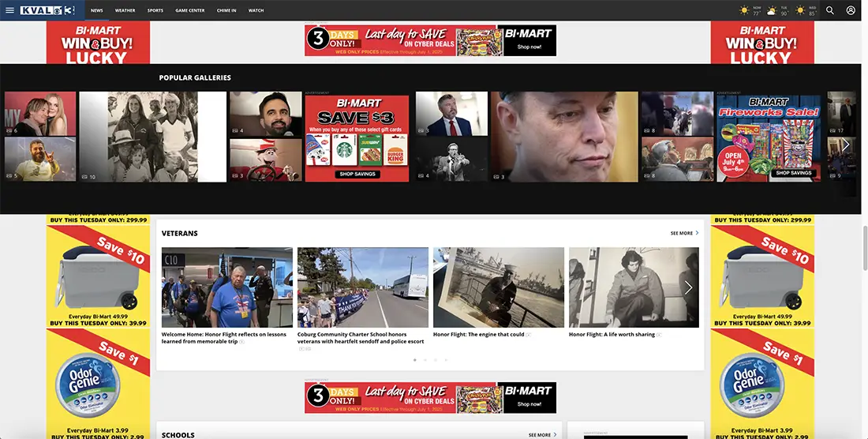This screenshot has width=868, height=439.
Task: Open black-and-white woman in uniform thumbnail
Action: coord(634,287)
